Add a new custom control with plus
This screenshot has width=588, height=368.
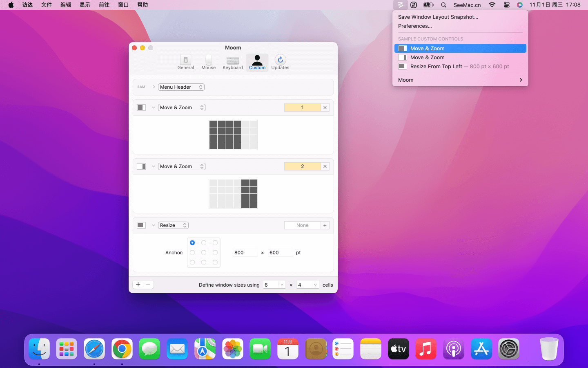[138, 285]
